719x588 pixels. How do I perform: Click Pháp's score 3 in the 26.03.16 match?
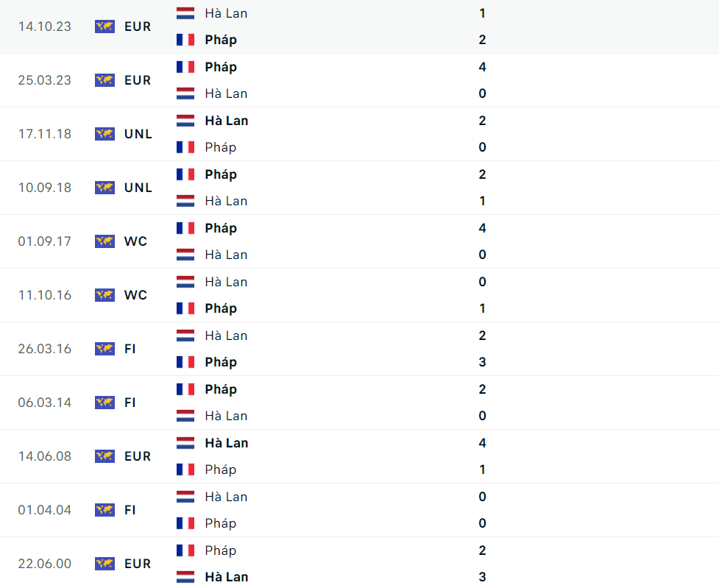[x=482, y=362]
